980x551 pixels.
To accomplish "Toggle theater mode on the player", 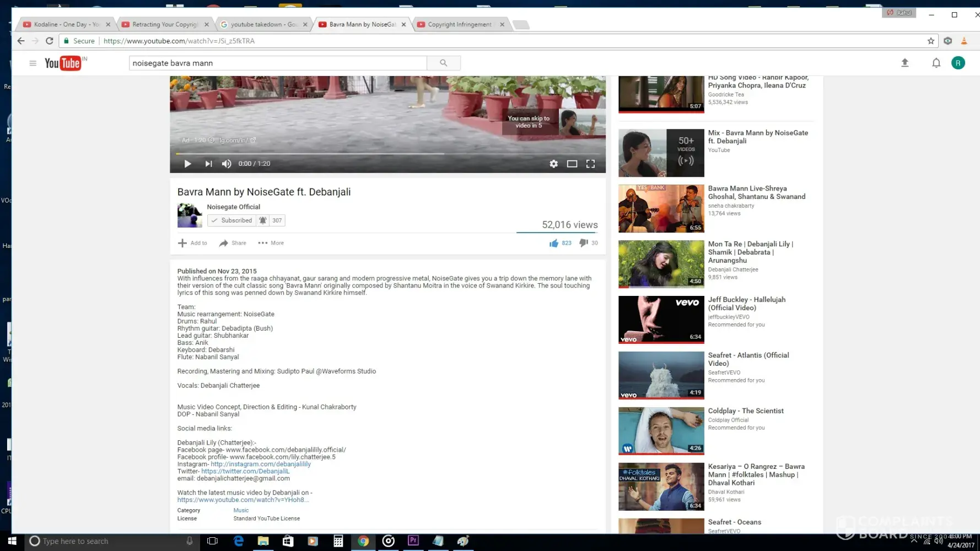I will point(572,164).
